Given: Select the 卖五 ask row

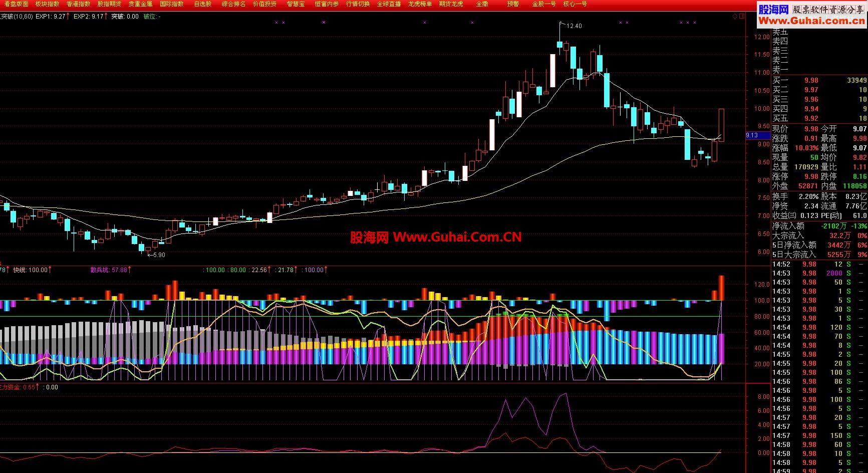Looking at the screenshot, I should click(x=819, y=32).
